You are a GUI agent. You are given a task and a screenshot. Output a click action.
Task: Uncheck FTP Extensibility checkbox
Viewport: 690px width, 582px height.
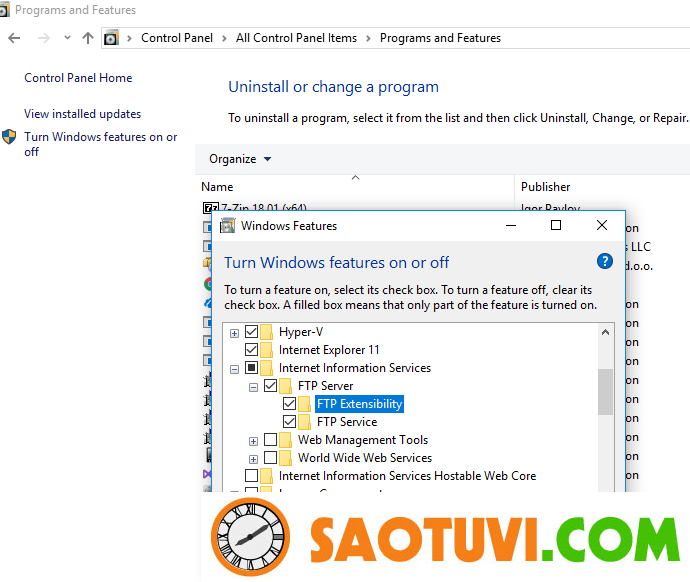click(x=289, y=403)
